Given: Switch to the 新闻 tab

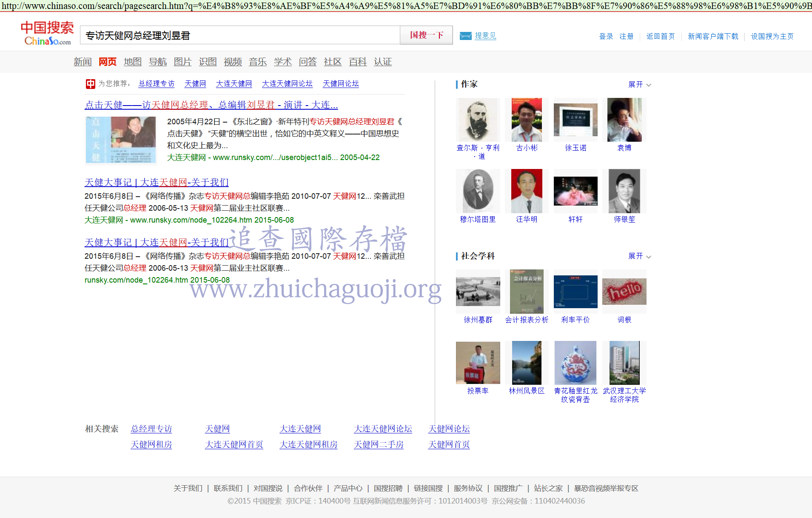Looking at the screenshot, I should pos(83,62).
